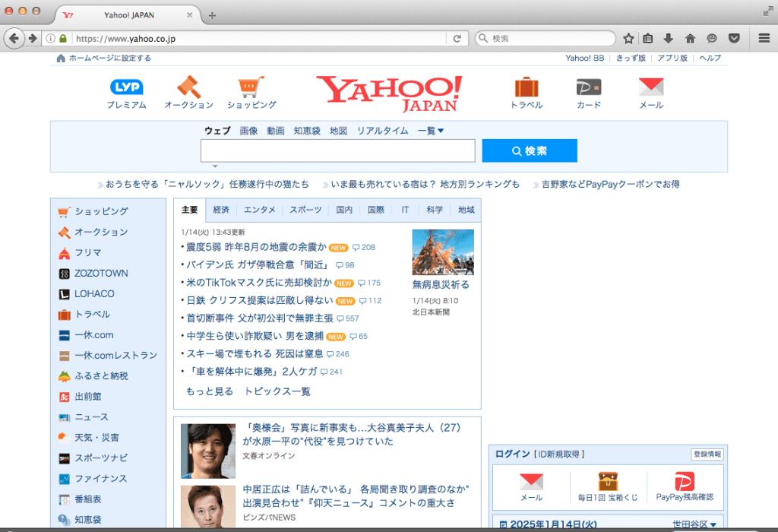778x532 pixels.
Task: Click the chat smiley toolbar icon
Action: tap(712, 38)
